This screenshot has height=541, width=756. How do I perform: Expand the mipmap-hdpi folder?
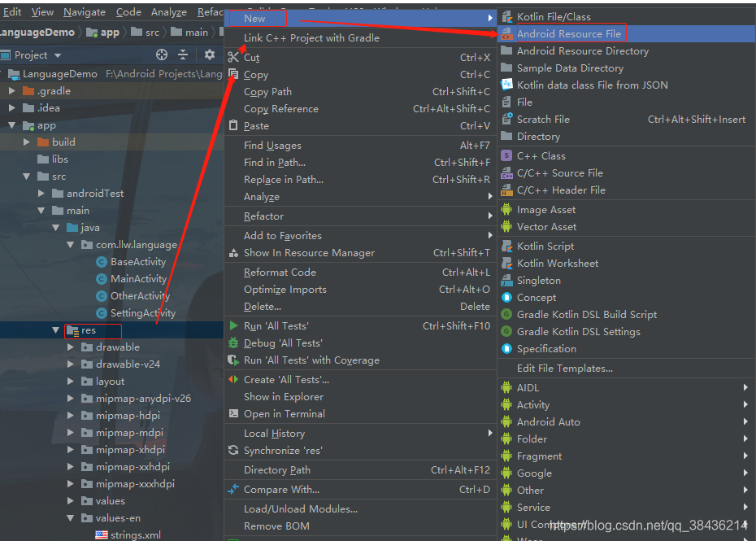[x=71, y=416]
